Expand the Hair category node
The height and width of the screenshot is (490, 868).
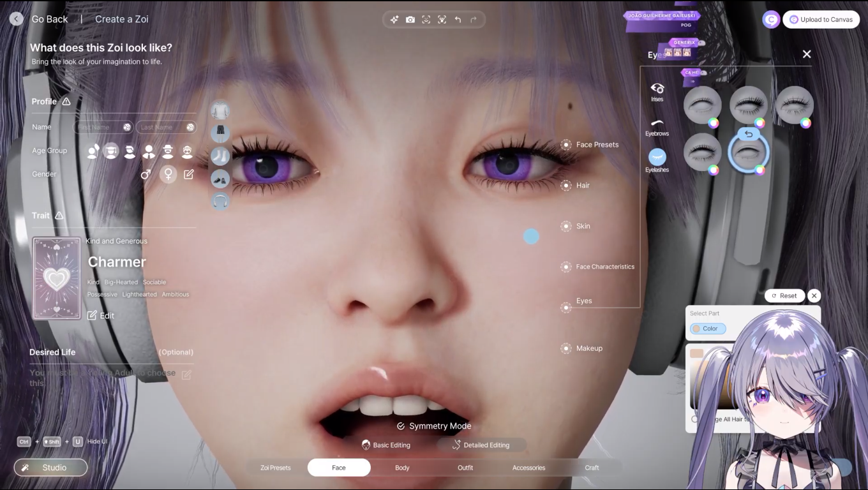(x=566, y=186)
